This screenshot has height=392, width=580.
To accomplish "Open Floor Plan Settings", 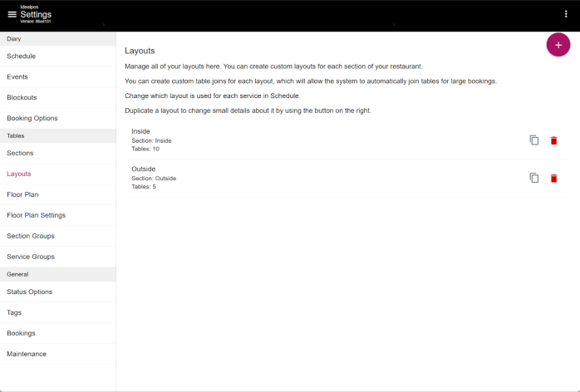I will click(36, 215).
